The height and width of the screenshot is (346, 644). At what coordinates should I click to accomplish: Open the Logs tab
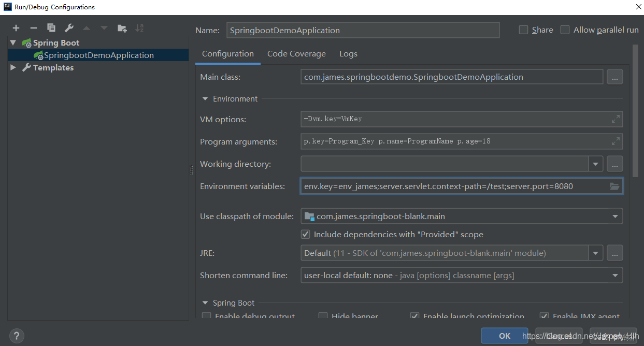348,53
